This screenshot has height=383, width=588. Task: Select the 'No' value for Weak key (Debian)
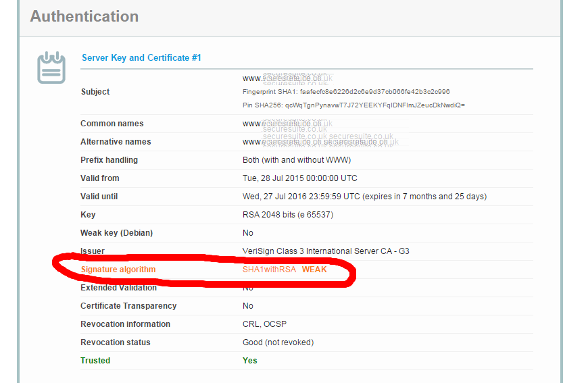coord(248,233)
